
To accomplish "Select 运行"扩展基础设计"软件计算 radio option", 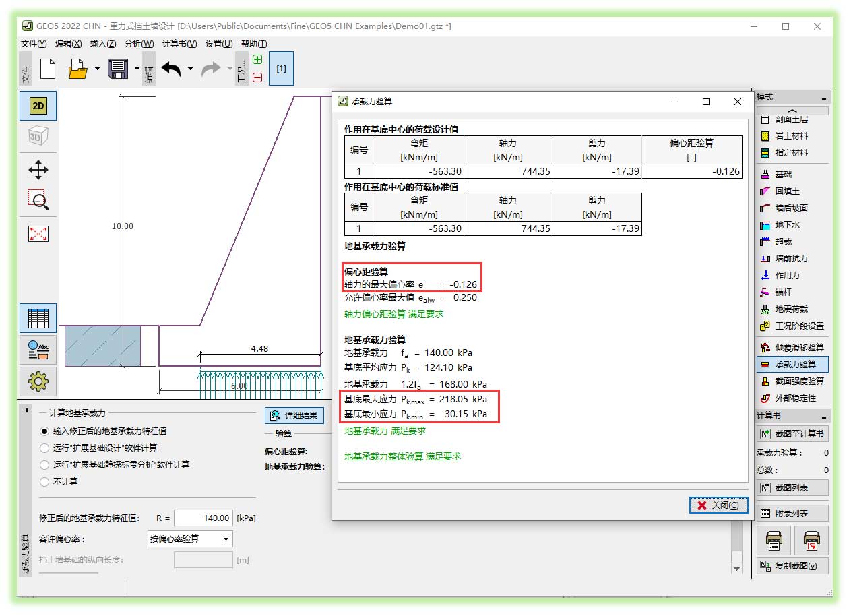I will click(44, 448).
